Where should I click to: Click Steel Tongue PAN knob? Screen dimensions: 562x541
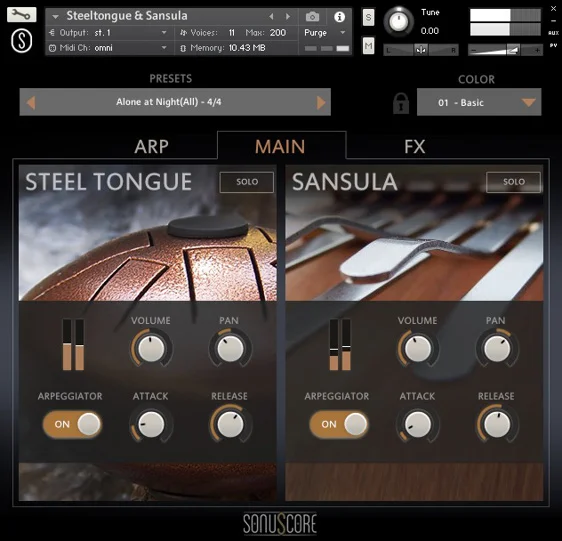coord(230,348)
